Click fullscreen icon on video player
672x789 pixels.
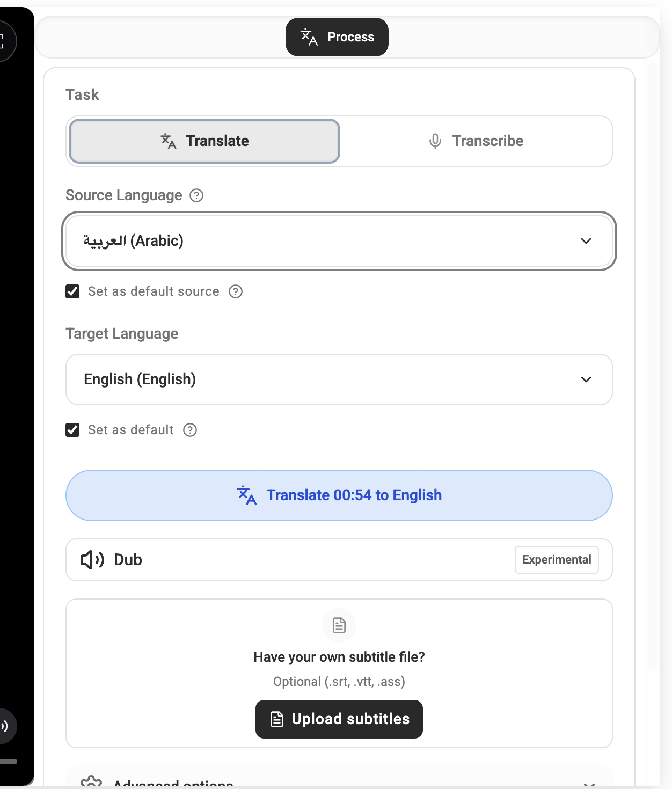click(3, 41)
